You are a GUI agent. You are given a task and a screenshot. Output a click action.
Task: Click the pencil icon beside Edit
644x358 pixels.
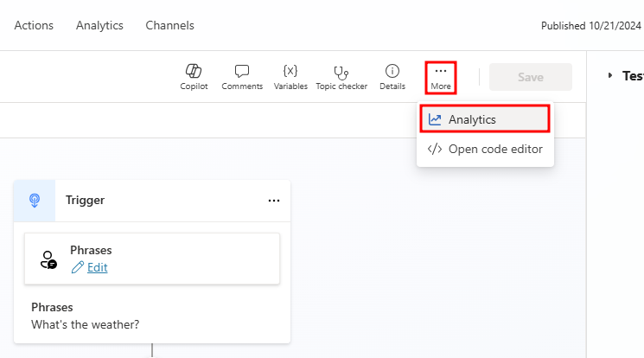click(77, 267)
